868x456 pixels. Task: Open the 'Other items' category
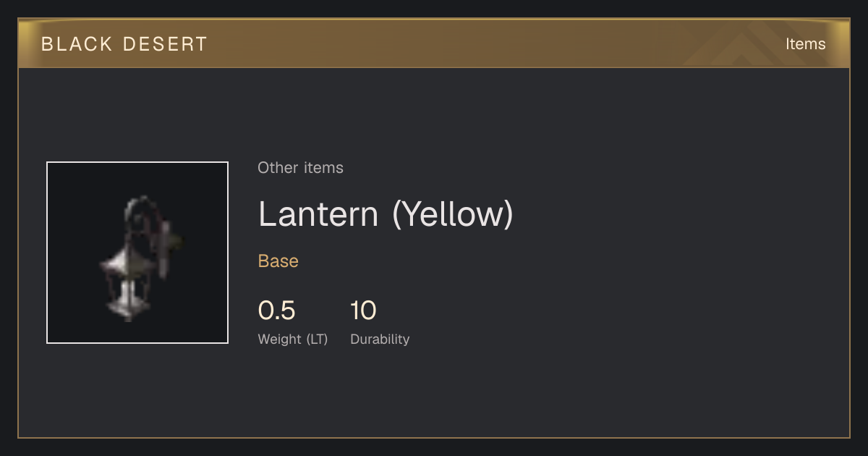point(300,168)
